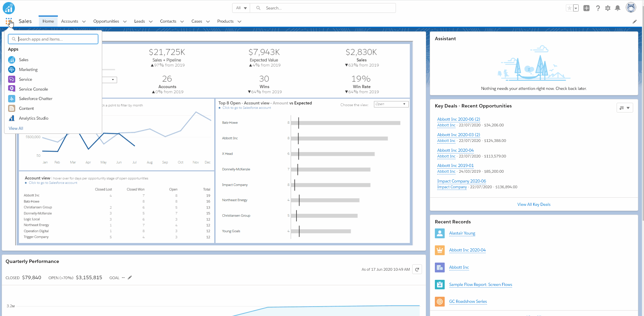Viewport: 644px width, 316px height.
Task: Open the Help question mark icon
Action: pyautogui.click(x=598, y=8)
